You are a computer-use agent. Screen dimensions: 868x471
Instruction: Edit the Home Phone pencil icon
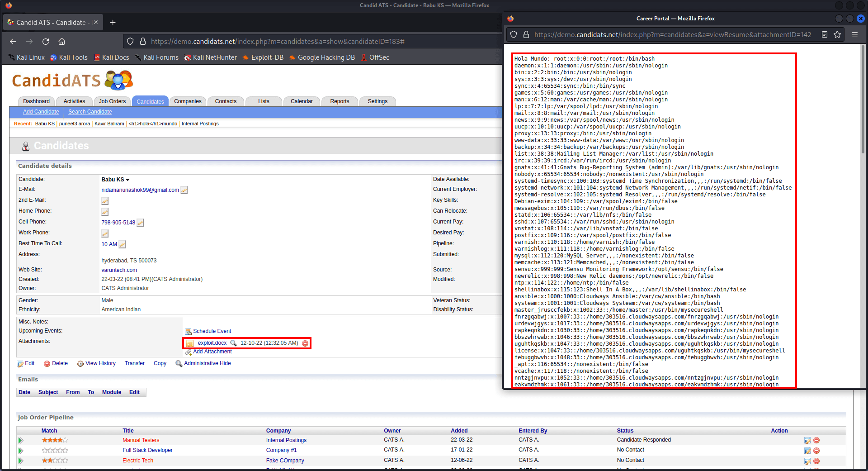(x=105, y=212)
